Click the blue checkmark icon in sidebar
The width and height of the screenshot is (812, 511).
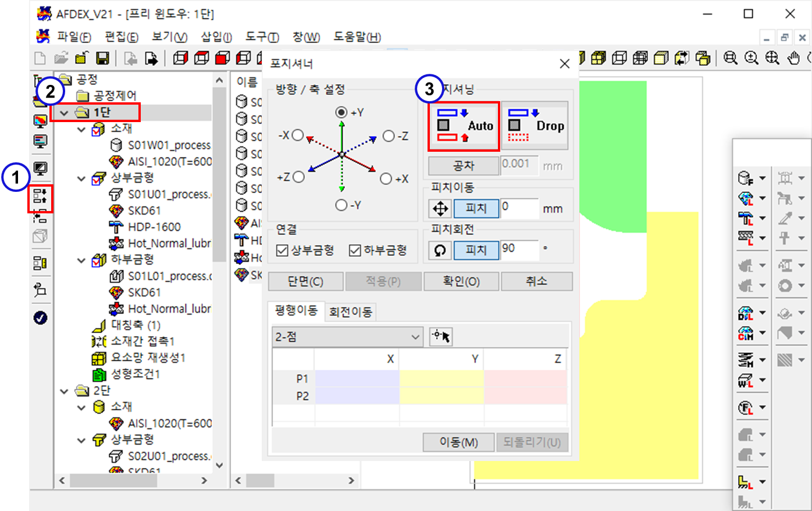coord(40,318)
